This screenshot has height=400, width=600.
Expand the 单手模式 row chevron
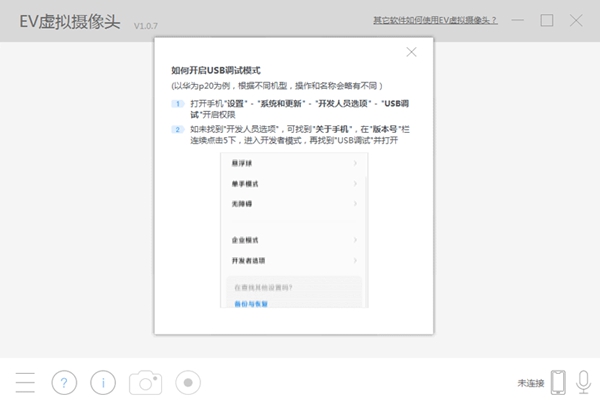[355, 183]
